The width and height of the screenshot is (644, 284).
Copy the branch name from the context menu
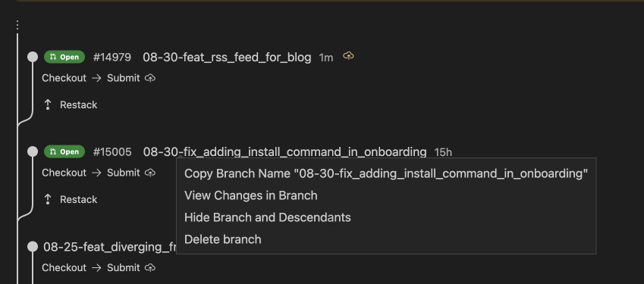[x=386, y=173]
